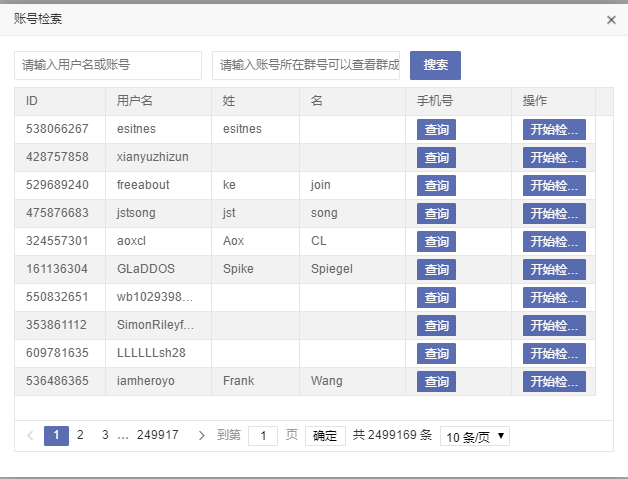Go to the next page arrow
The width and height of the screenshot is (628, 479).
202,435
